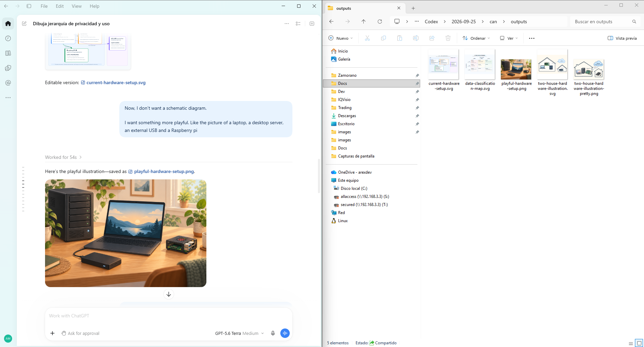Refresh the outputs folder in Explorer

point(380,22)
